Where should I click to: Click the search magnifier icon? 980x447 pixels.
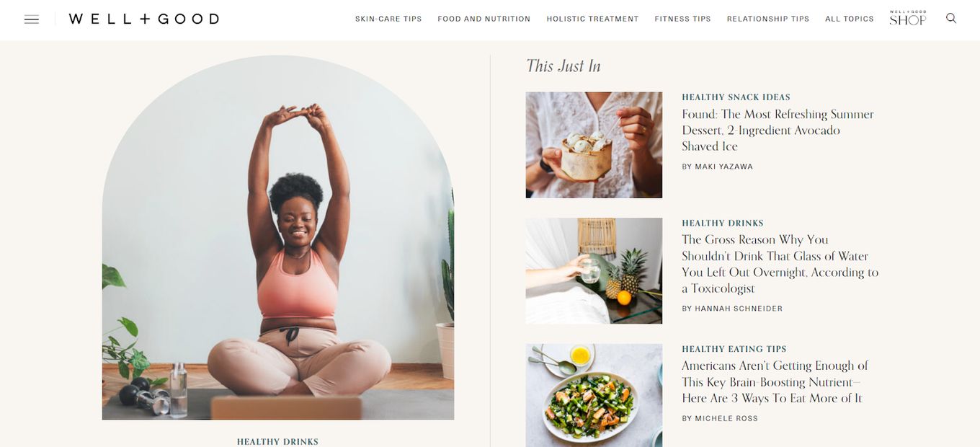(951, 18)
